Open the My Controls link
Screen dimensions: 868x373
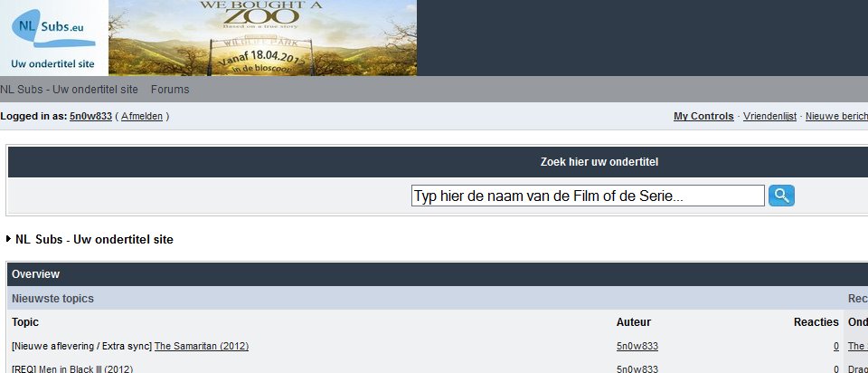coord(703,117)
